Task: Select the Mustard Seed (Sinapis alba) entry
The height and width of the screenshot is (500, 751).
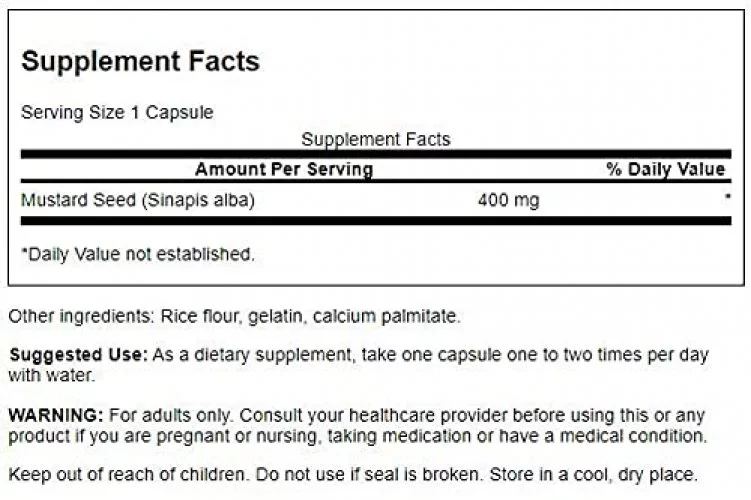Action: (x=138, y=200)
